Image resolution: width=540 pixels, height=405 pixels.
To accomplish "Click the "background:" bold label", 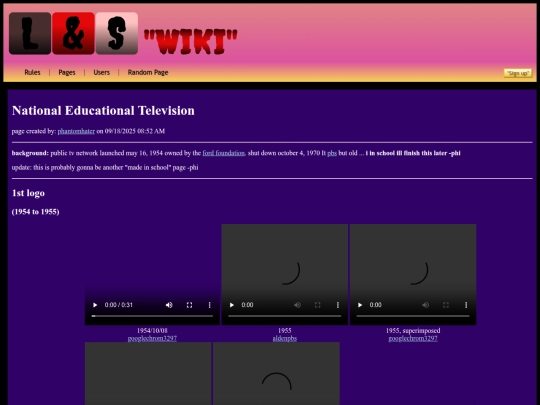I will click(30, 153).
